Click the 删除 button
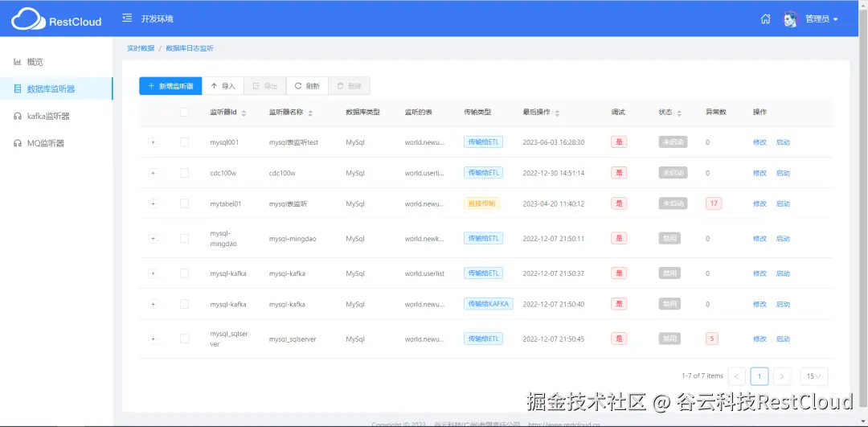This screenshot has width=868, height=427. pyautogui.click(x=350, y=86)
